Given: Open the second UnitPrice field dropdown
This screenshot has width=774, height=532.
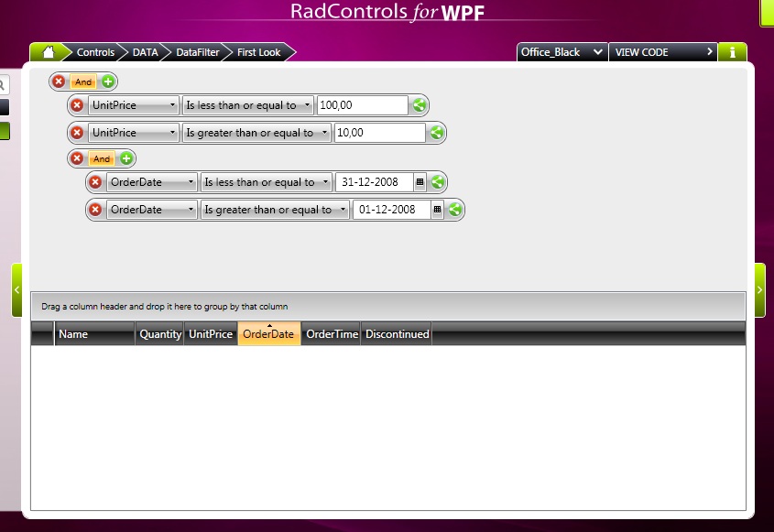Looking at the screenshot, I should pyautogui.click(x=134, y=133).
